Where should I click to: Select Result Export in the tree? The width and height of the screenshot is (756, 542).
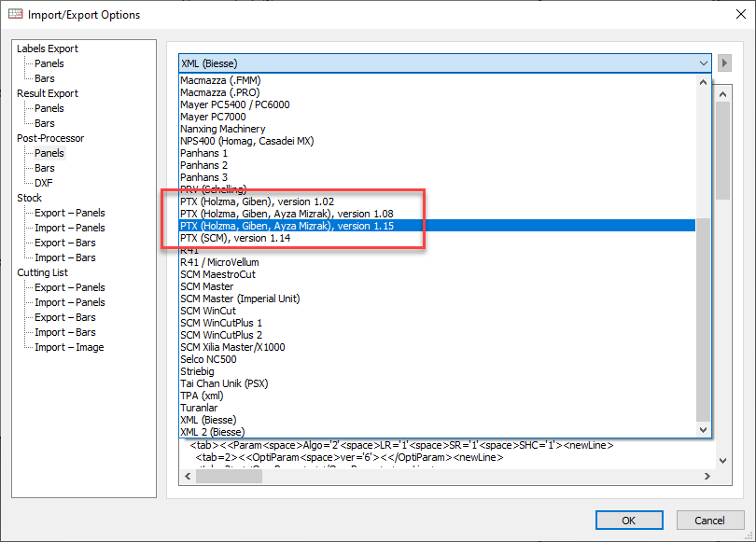(48, 93)
